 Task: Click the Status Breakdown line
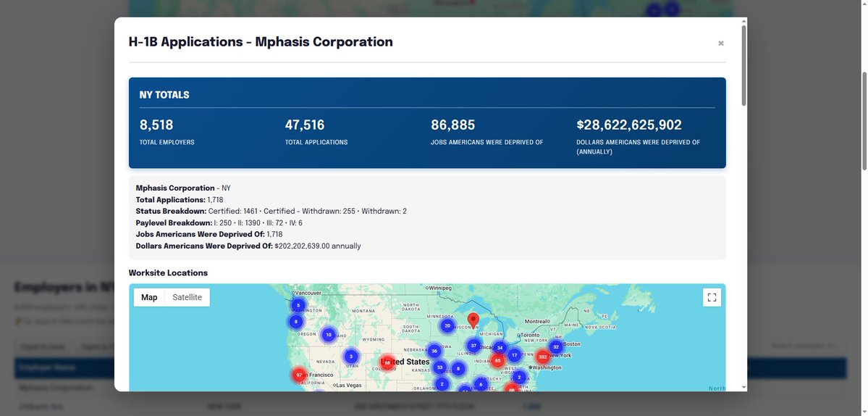[271, 211]
